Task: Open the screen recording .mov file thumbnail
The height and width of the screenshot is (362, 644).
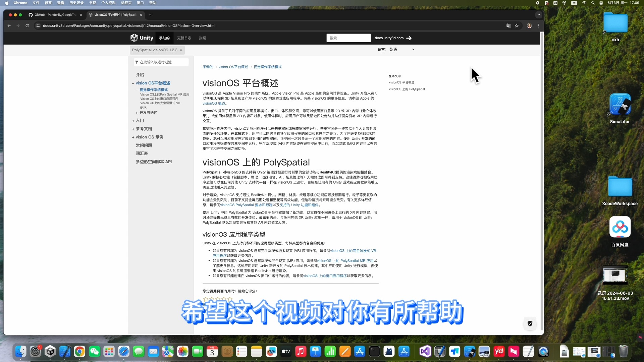Action: click(x=615, y=275)
